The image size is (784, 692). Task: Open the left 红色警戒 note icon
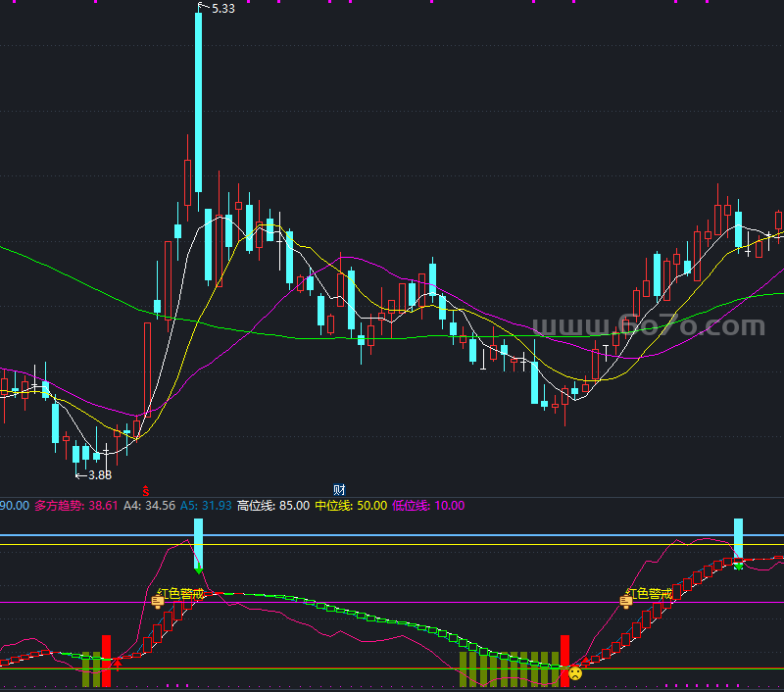point(158,601)
